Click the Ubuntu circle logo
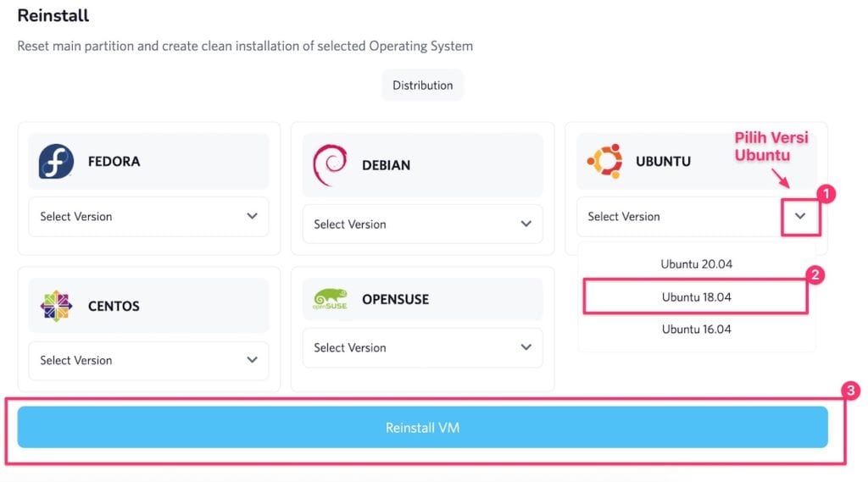Image resolution: width=868 pixels, height=482 pixels. [x=604, y=161]
